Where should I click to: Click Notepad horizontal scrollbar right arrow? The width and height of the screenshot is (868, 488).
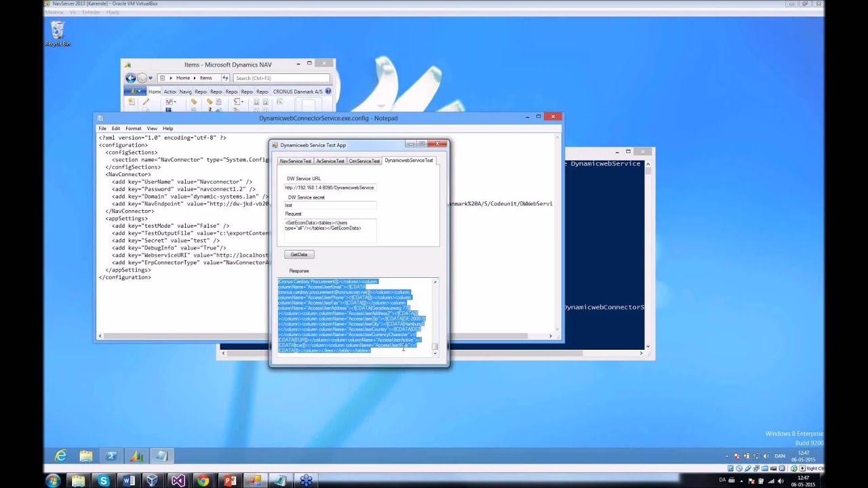[551, 336]
